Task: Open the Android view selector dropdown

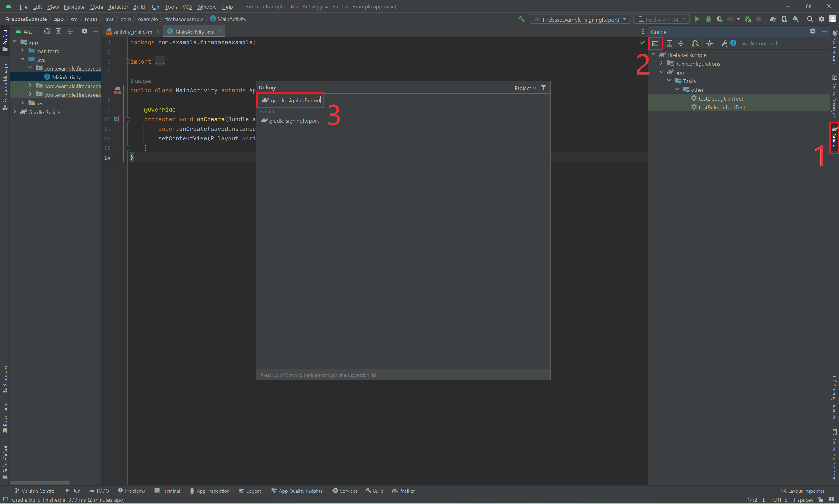Action: point(24,31)
